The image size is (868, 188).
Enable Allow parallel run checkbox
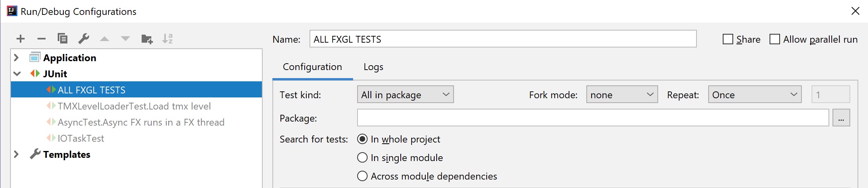[775, 39]
